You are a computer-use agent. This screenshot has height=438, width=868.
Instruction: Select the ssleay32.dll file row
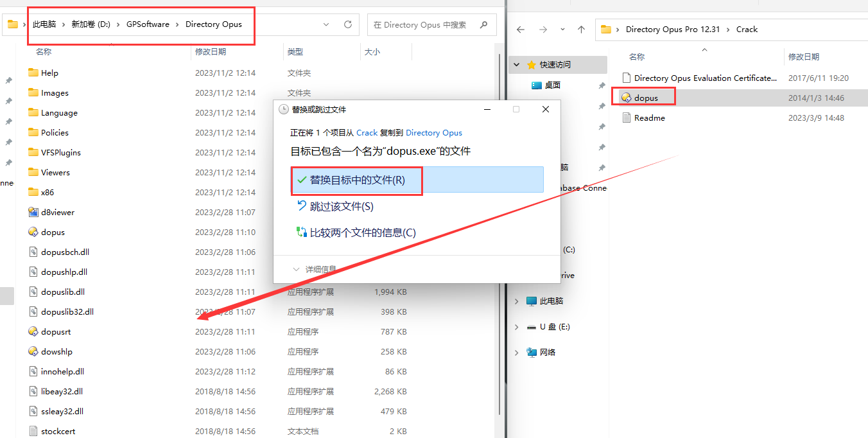tap(218, 411)
